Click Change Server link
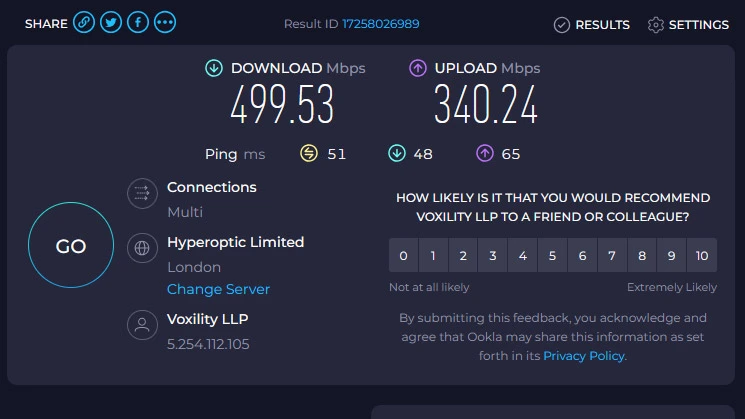Viewport: 745px width, 419px height. pyautogui.click(x=218, y=289)
